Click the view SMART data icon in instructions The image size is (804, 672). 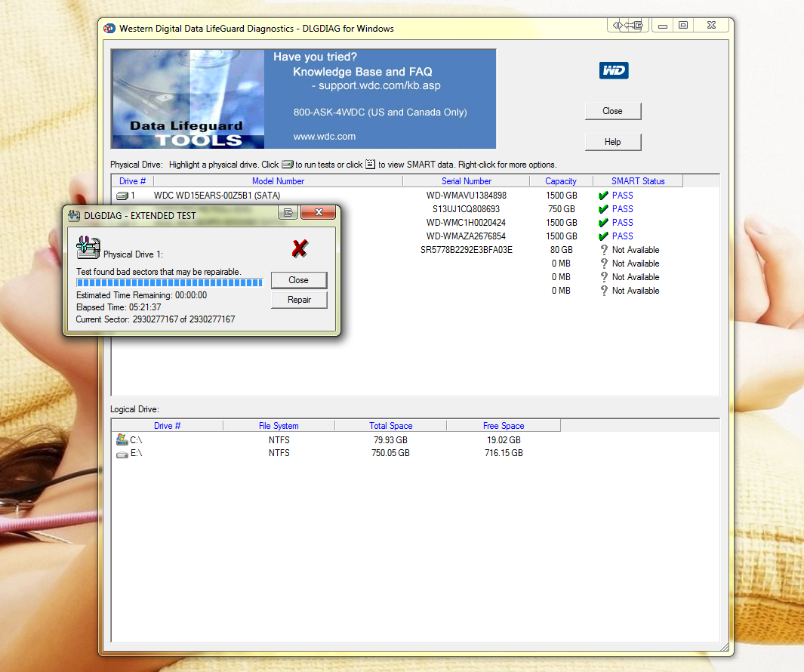point(370,165)
